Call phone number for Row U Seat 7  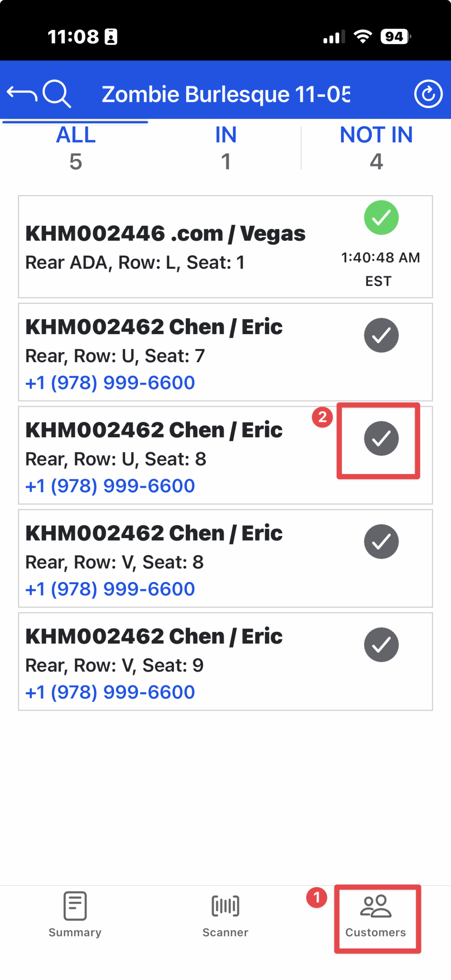click(110, 383)
